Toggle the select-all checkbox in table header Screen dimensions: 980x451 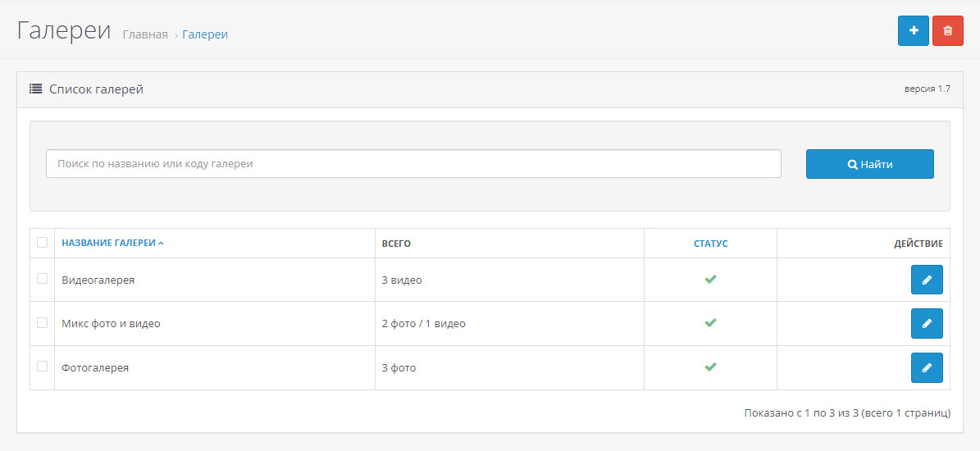(x=43, y=242)
